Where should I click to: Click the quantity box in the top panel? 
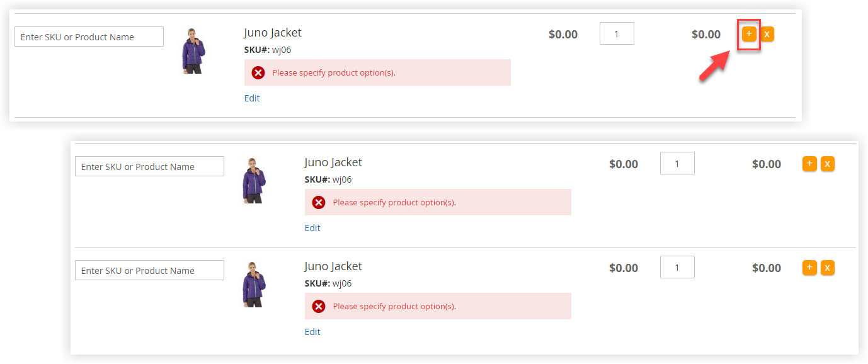[616, 33]
